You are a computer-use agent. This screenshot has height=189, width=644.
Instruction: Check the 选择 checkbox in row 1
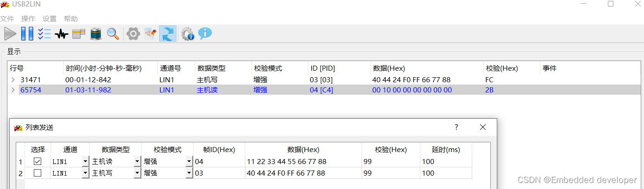click(38, 161)
